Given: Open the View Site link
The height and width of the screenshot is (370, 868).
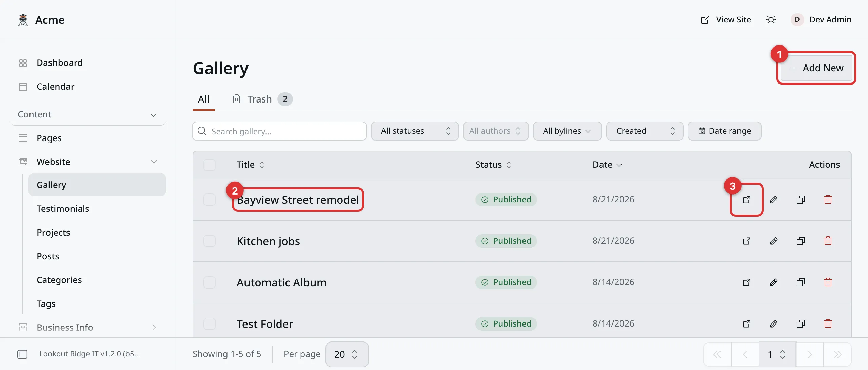Looking at the screenshot, I should [x=726, y=20].
